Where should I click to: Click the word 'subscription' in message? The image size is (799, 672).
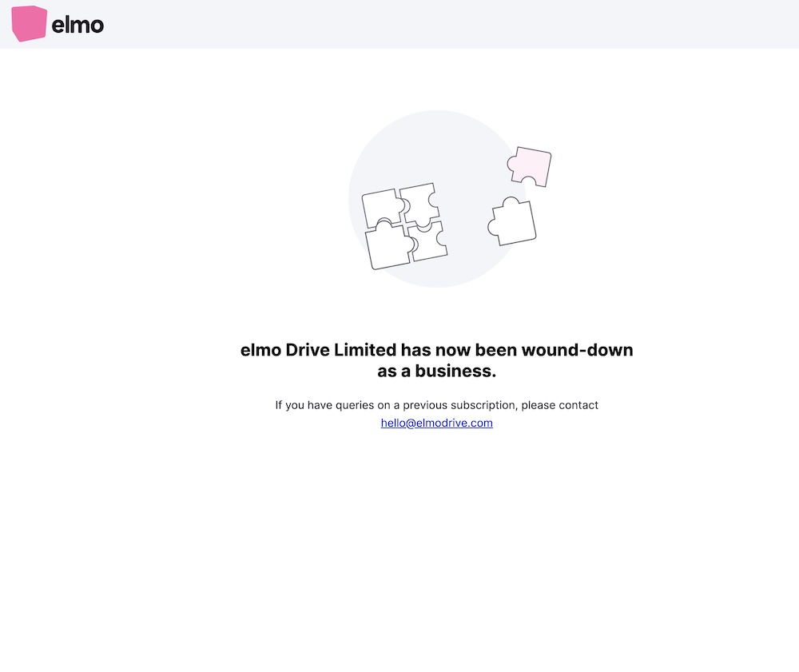[484, 405]
